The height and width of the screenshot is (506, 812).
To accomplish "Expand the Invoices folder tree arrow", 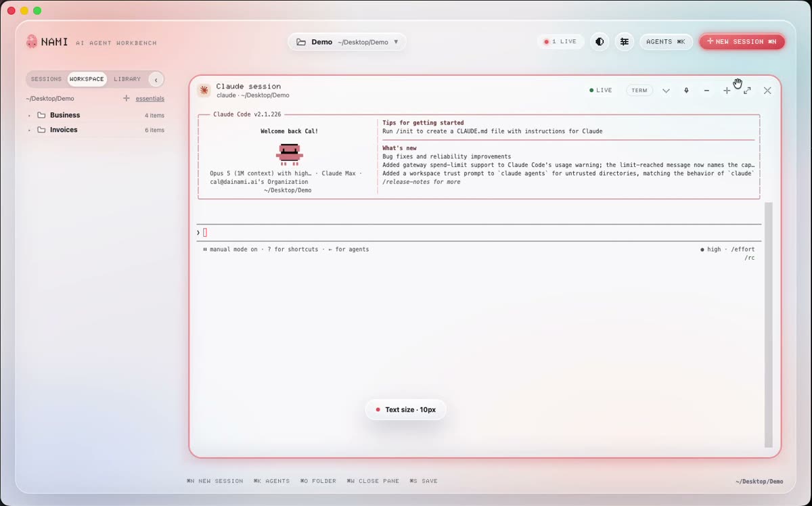I will [x=29, y=131].
